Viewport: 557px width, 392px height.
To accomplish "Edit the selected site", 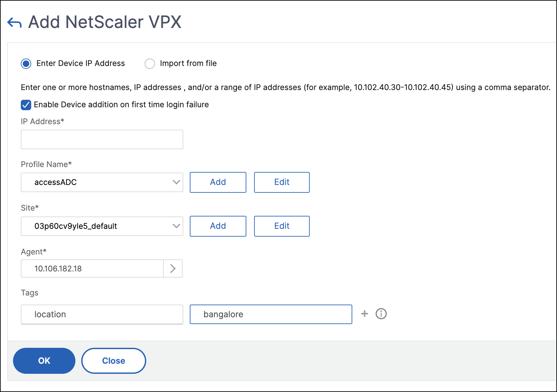I will point(282,226).
